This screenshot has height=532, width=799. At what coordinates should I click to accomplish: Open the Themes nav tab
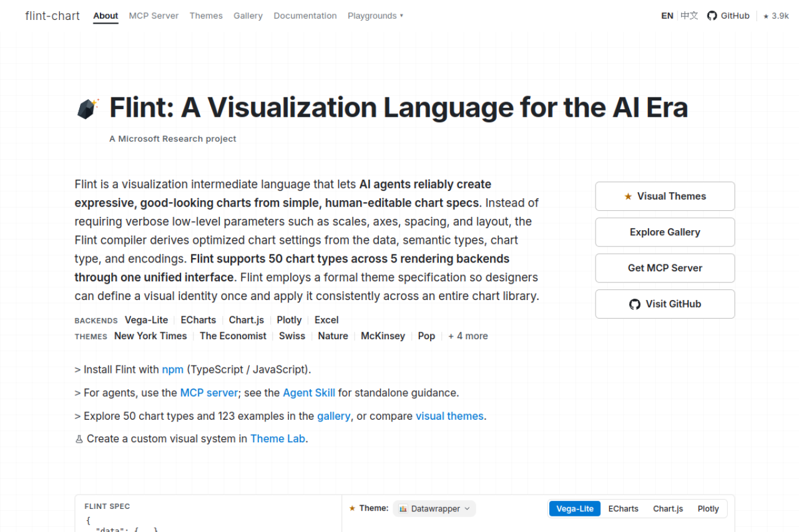206,16
